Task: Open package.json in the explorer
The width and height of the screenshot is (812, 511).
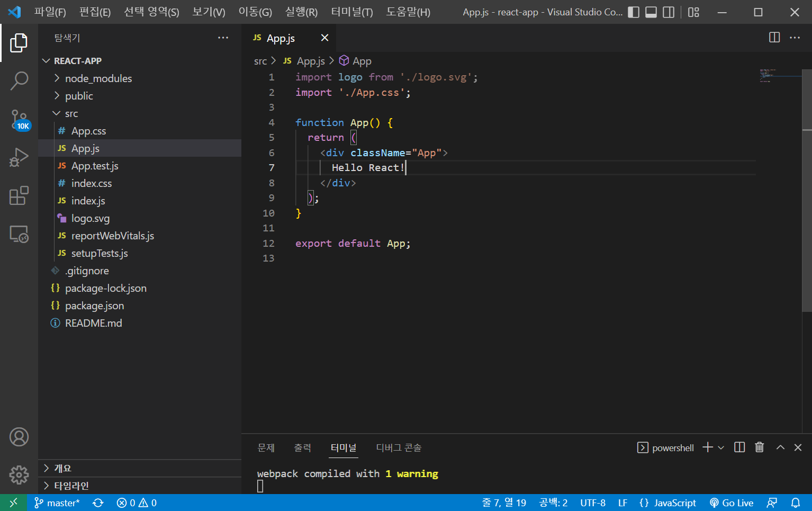Action: 140,306
